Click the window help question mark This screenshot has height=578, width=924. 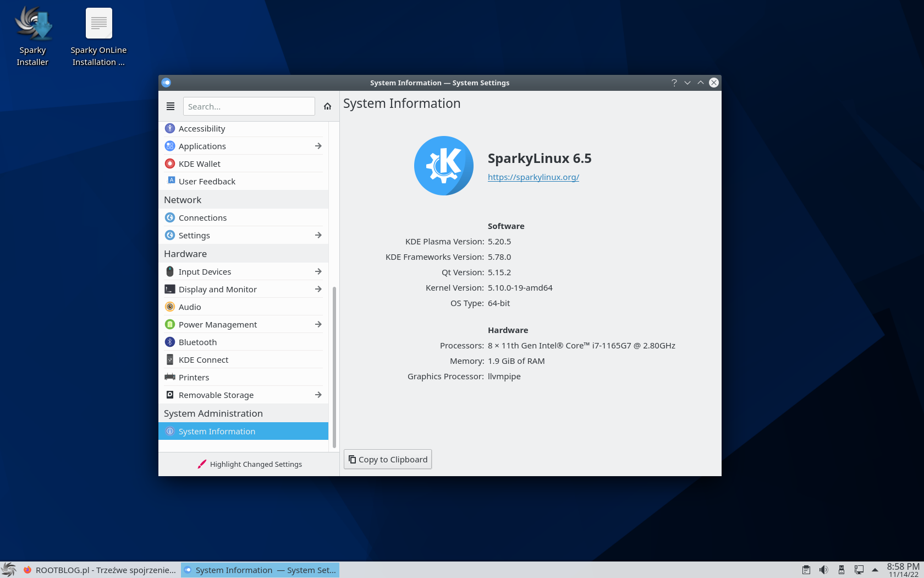point(674,83)
